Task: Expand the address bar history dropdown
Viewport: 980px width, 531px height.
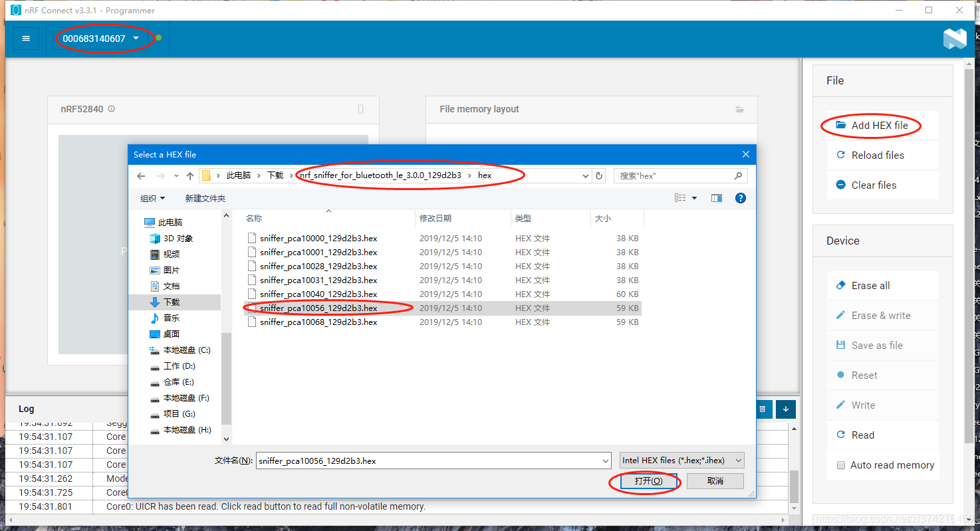Action: click(x=585, y=176)
